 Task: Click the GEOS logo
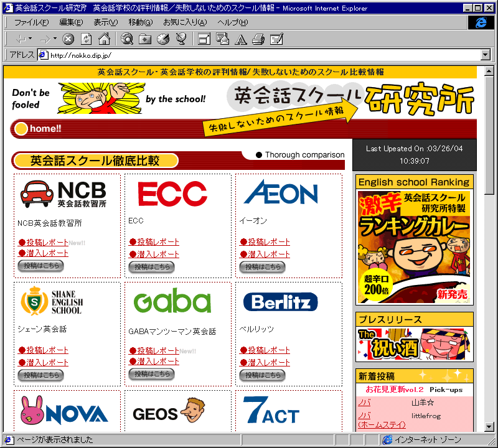click(169, 410)
